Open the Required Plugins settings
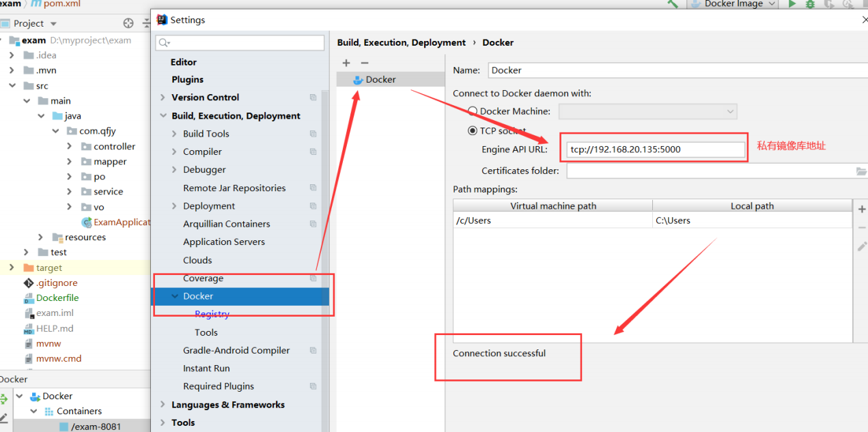This screenshot has height=432, width=868. [x=219, y=386]
